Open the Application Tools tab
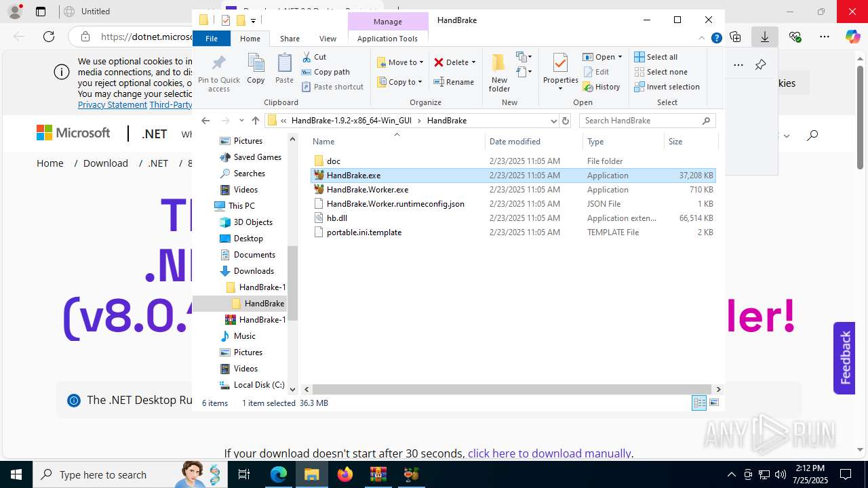 click(387, 39)
